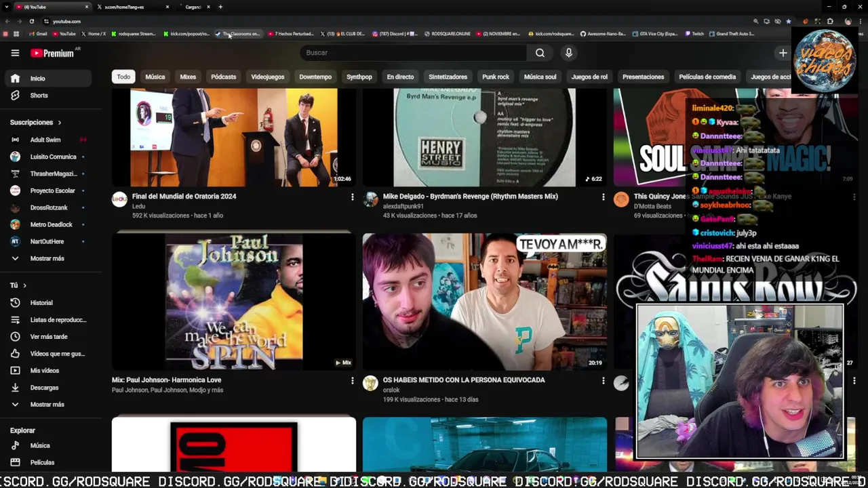Select the Videojuegos filter chip

pos(268,77)
